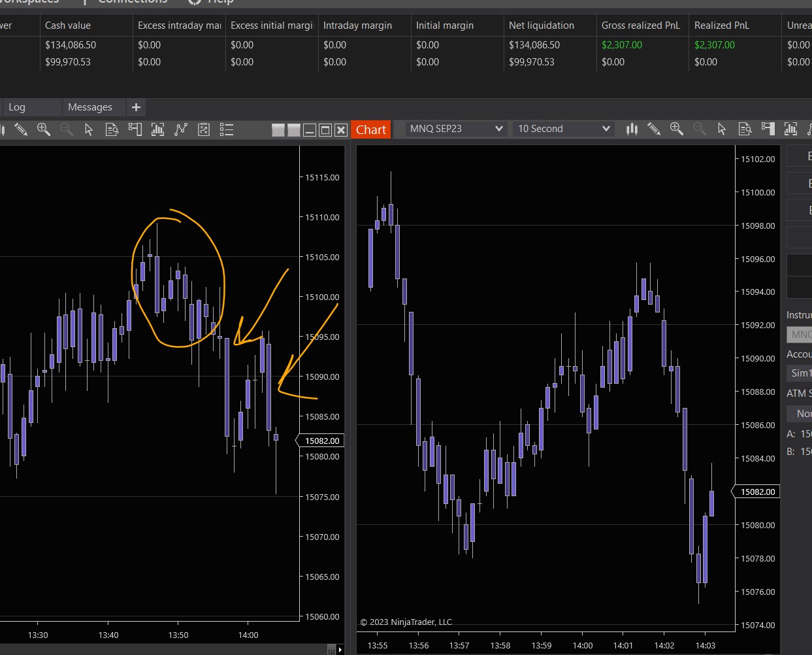The width and height of the screenshot is (812, 655).
Task: Show the Data Box on MNQ chart
Action: [x=745, y=129]
